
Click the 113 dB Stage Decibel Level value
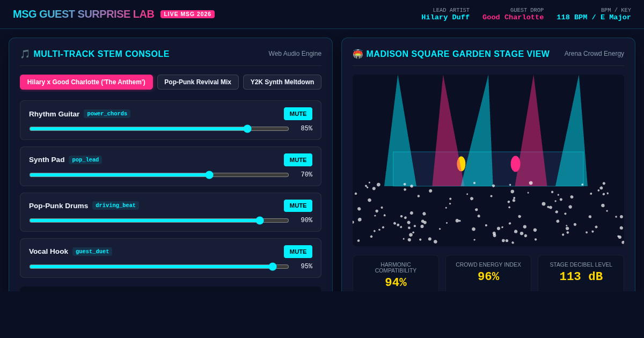pyautogui.click(x=581, y=277)
